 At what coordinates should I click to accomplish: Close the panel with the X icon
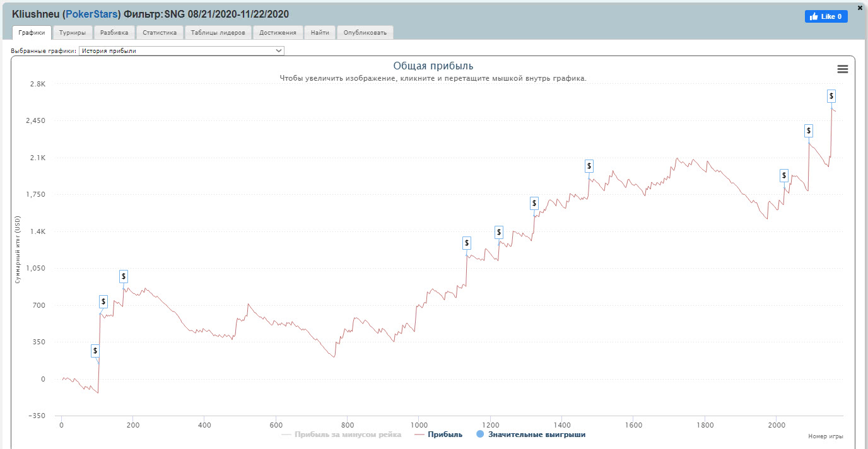tap(860, 8)
